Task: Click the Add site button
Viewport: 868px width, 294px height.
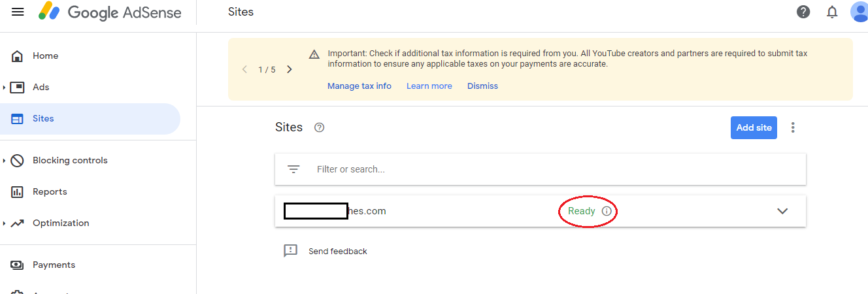Action: 754,127
